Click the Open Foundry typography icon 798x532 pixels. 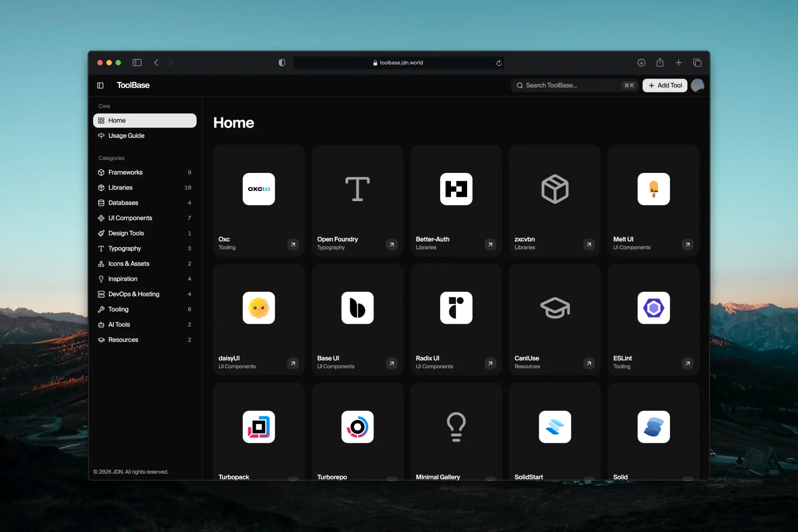click(357, 189)
